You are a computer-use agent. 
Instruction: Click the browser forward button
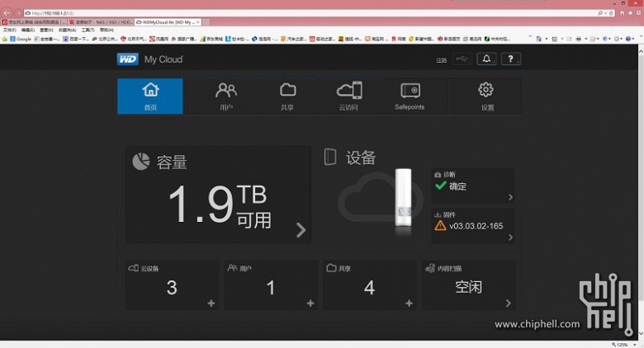point(18,12)
